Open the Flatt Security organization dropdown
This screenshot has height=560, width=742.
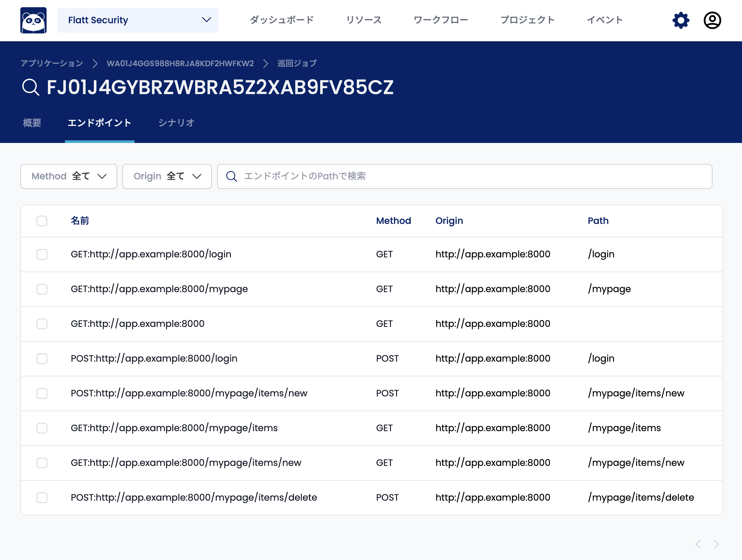[x=137, y=20]
